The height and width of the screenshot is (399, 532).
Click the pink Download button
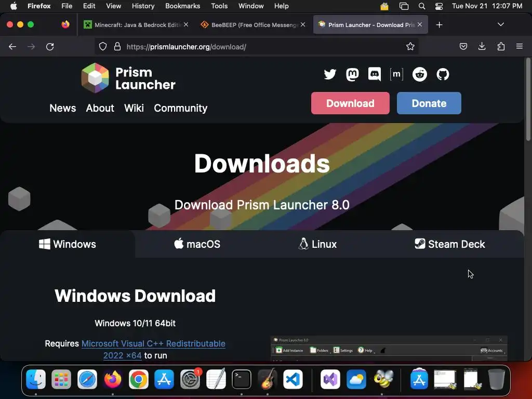[350, 103]
